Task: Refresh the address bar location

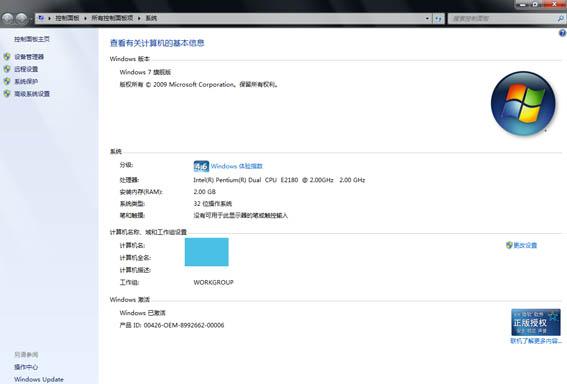Action: pyautogui.click(x=438, y=18)
